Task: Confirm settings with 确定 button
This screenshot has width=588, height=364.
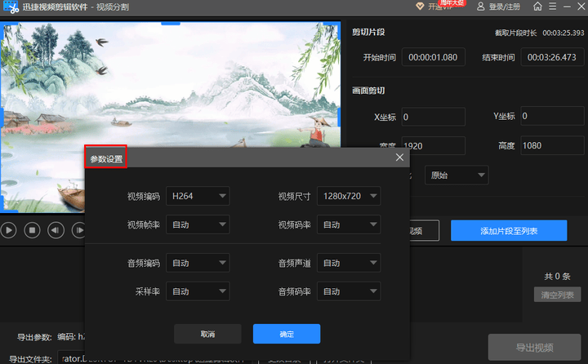Action: click(287, 334)
